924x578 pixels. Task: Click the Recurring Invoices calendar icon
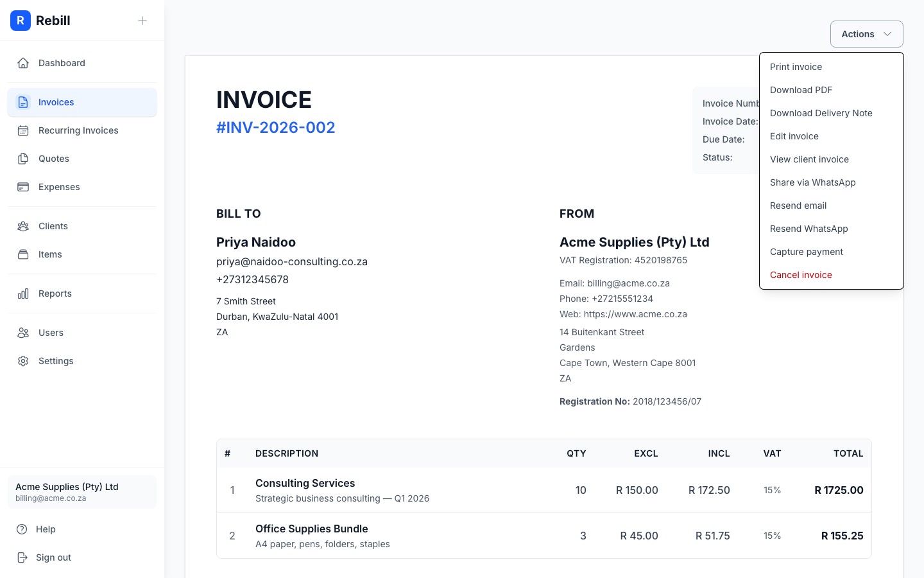(23, 130)
